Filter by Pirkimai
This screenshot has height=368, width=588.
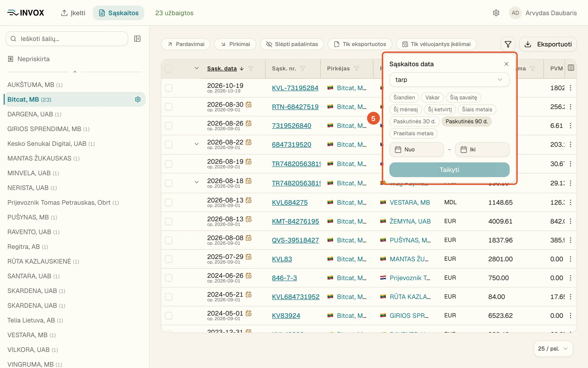pyautogui.click(x=235, y=44)
